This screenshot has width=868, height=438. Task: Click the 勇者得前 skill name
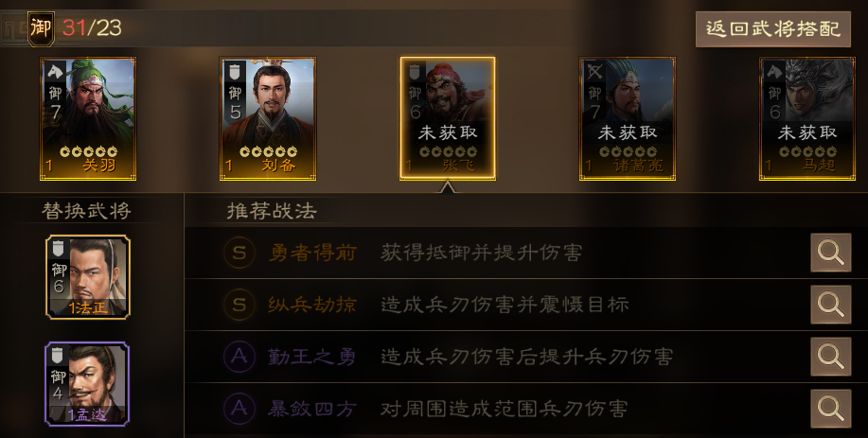(312, 253)
